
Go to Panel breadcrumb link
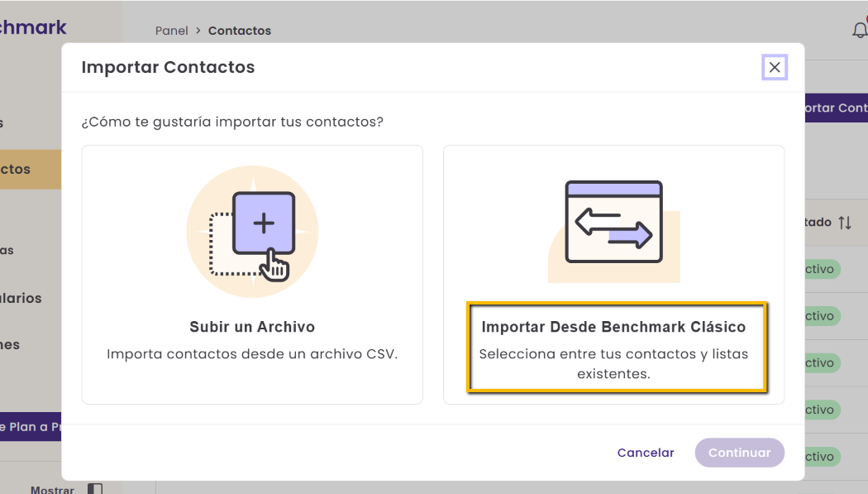[172, 31]
